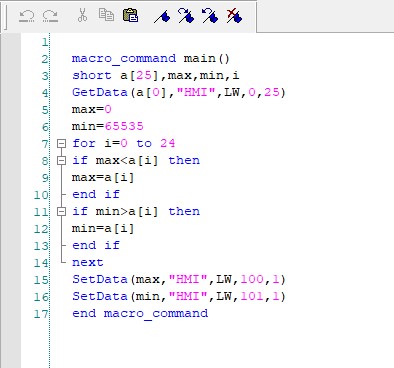Click line number 15 in the gutter
The width and height of the screenshot is (394, 368).
click(x=41, y=279)
